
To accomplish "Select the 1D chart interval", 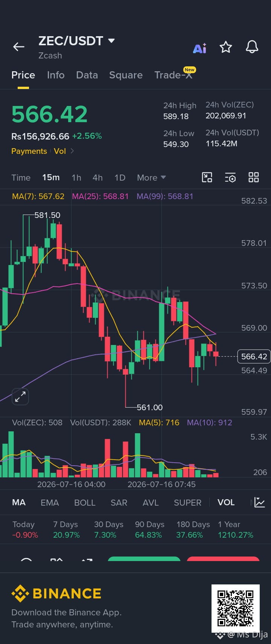I will click(120, 178).
